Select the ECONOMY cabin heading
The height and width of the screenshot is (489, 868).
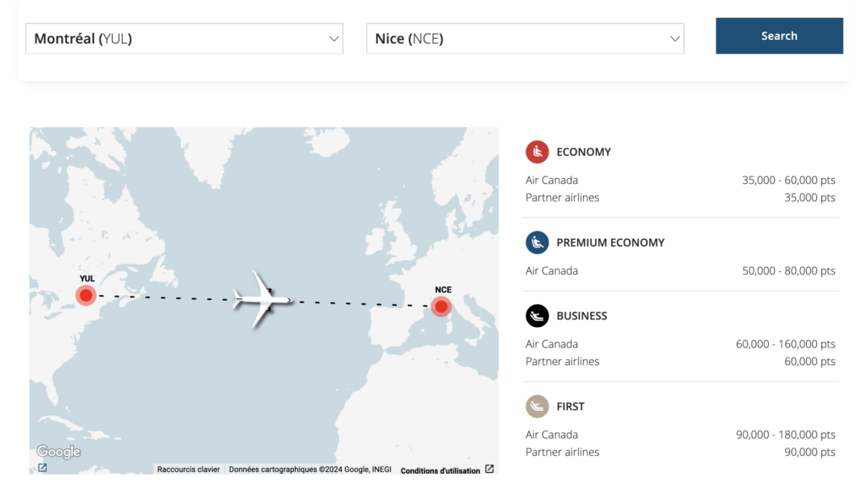[583, 152]
